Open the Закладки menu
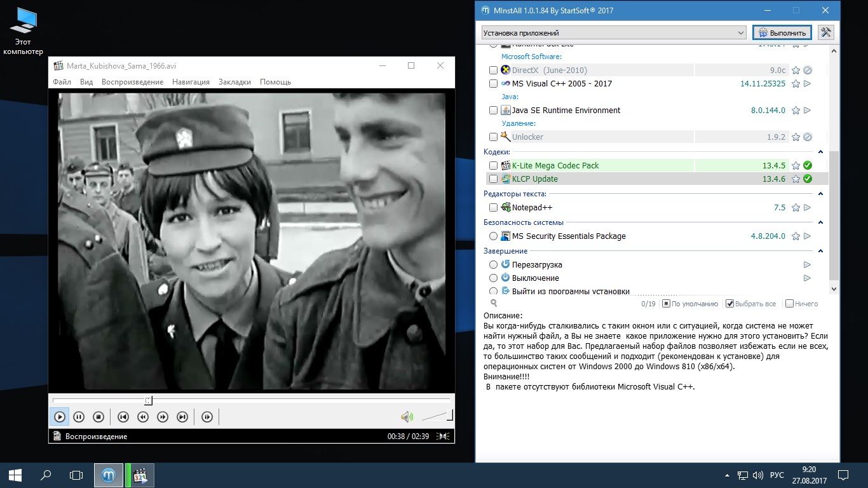 (x=234, y=82)
